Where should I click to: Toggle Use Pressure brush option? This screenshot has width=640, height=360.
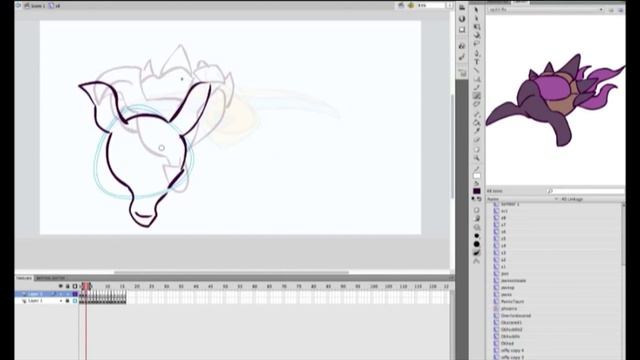(477, 253)
